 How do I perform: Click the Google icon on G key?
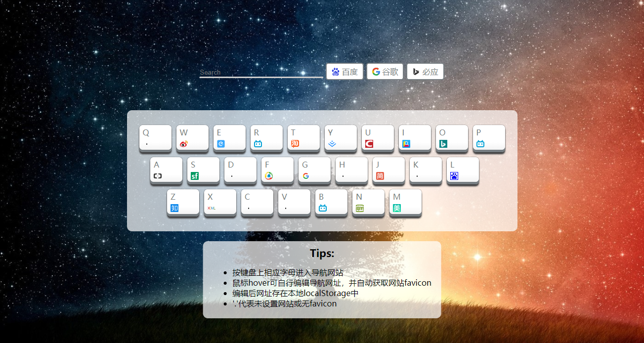click(x=306, y=176)
